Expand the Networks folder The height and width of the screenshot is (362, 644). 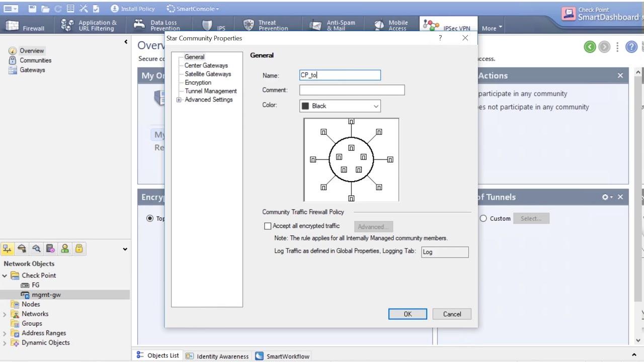pos(5,314)
